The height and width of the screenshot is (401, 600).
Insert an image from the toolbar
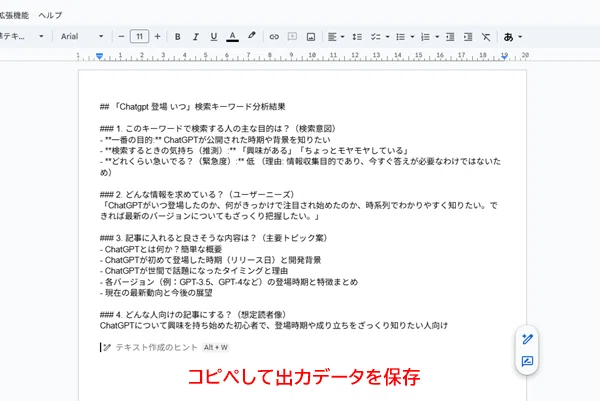pyautogui.click(x=311, y=37)
